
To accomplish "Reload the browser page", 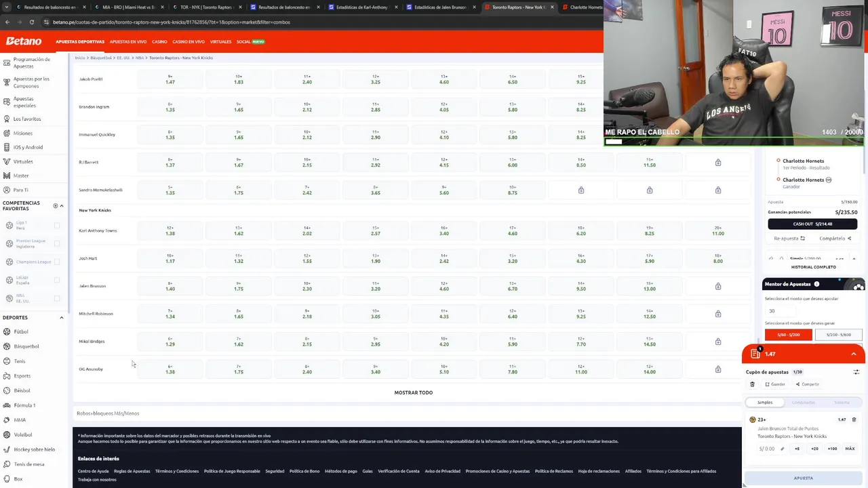I will pos(33,22).
